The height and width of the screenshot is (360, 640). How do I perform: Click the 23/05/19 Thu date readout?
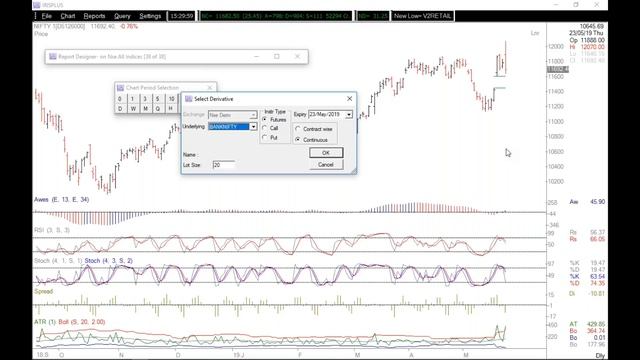pyautogui.click(x=586, y=33)
